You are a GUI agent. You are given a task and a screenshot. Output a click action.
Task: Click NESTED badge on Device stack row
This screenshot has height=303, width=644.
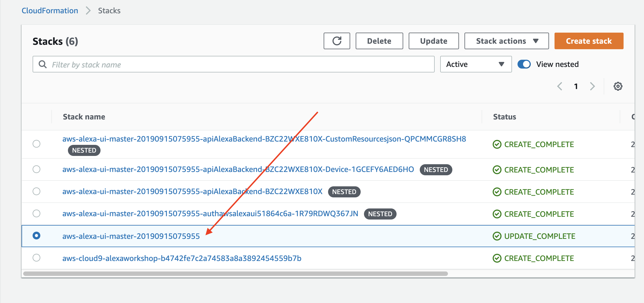click(436, 170)
